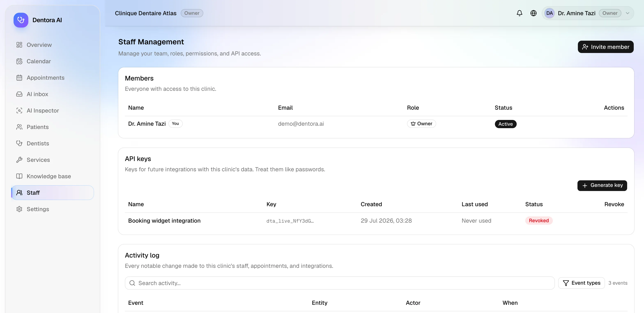Click the AI inbox tray icon
The height and width of the screenshot is (313, 644).
[x=19, y=94]
